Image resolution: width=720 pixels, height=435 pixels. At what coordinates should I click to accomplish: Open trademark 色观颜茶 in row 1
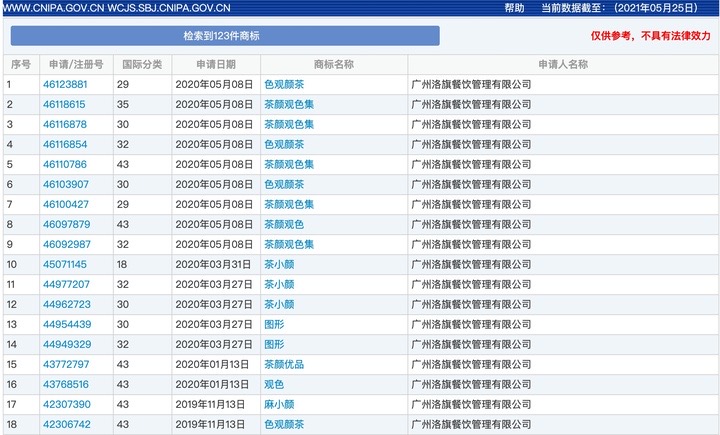pos(284,85)
